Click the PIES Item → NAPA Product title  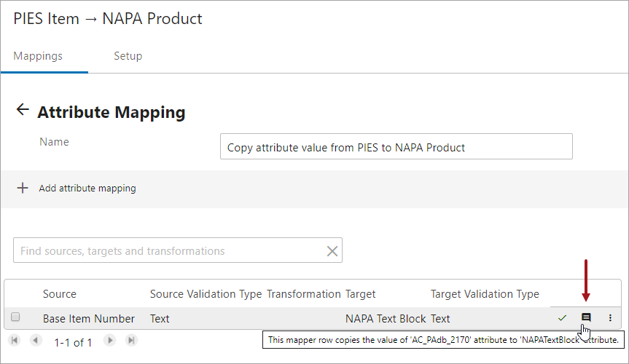108,19
